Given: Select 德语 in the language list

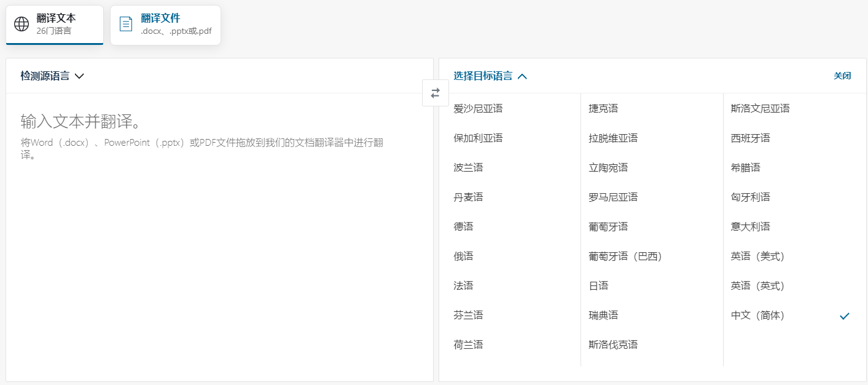Looking at the screenshot, I should coord(463,226).
